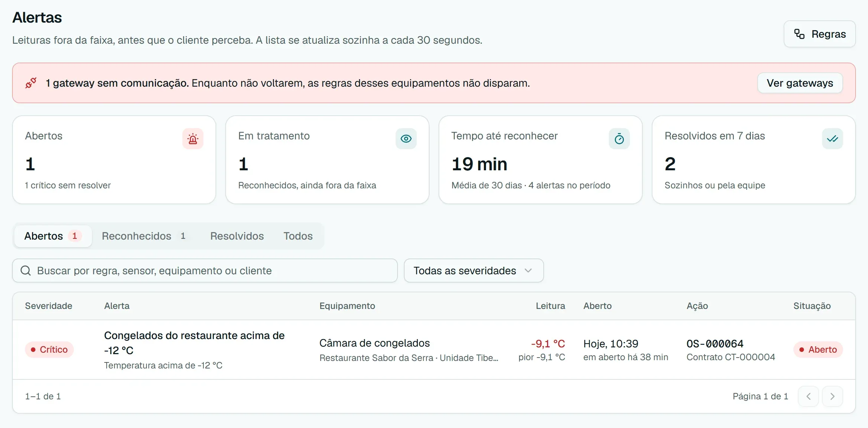Click the siren icon on Abertos card

[193, 139]
